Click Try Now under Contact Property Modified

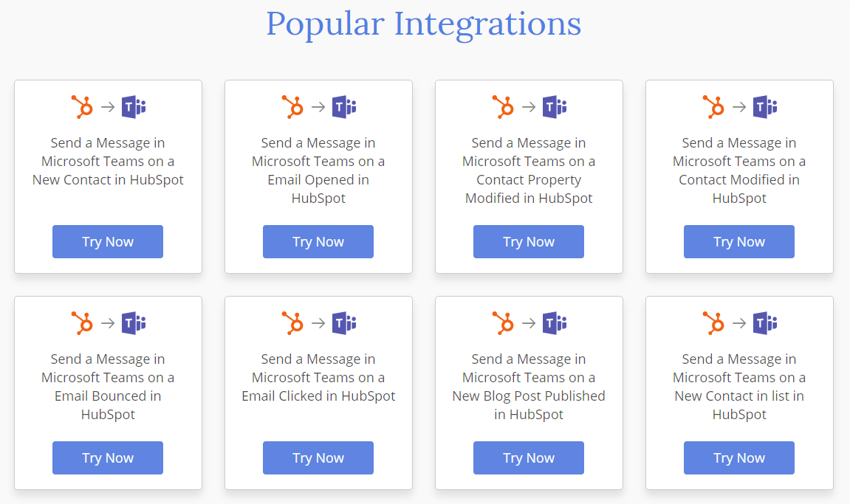coord(528,241)
